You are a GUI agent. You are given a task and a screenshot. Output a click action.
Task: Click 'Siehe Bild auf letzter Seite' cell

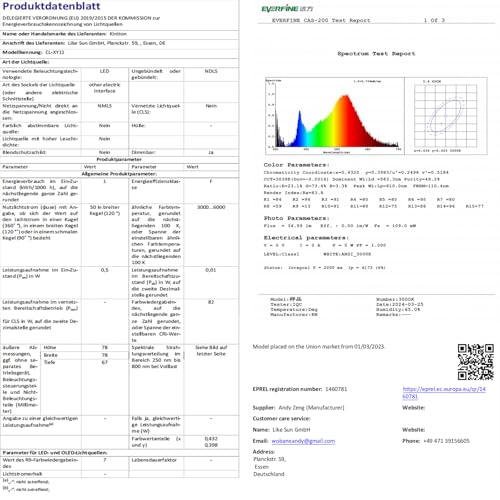[211, 351]
